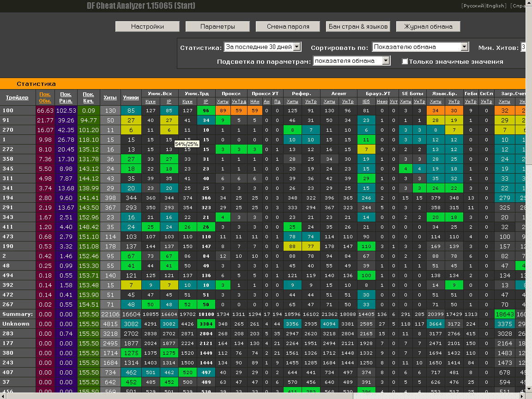The height and width of the screenshot is (399, 532).
Task: Sort by the Пок. Разл. column header
Action: pyautogui.click(x=66, y=97)
